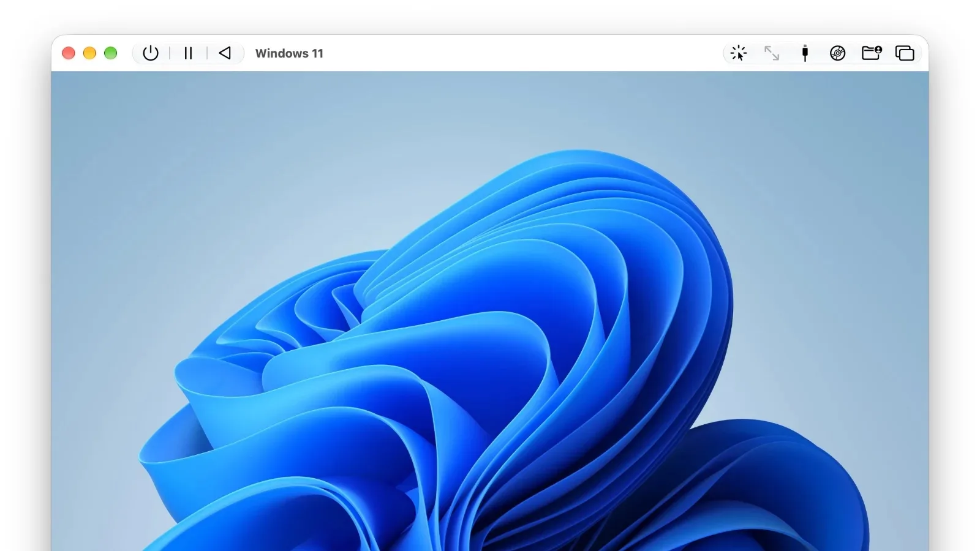Toggle the capture mouse cursor icon
980x551 pixels.
[739, 53]
